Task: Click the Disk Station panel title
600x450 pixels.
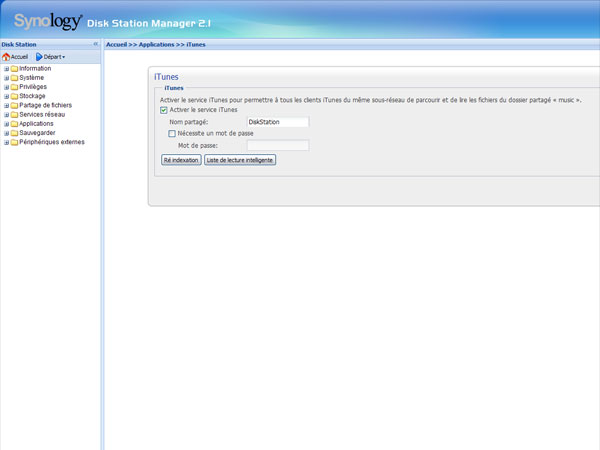Action: [x=19, y=44]
